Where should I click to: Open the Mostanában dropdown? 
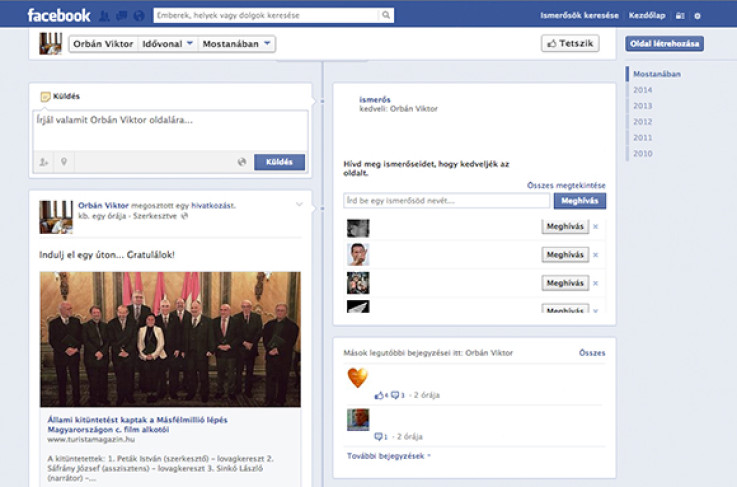coord(236,44)
